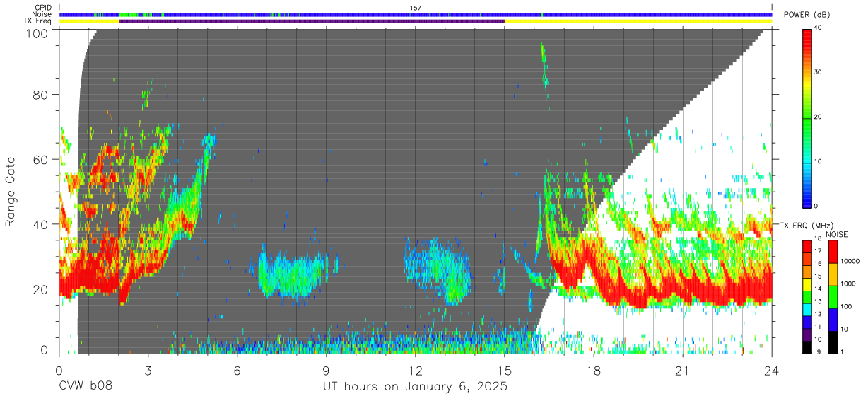
Task: Click the TX frequency color legend bar
Action: tap(807, 297)
